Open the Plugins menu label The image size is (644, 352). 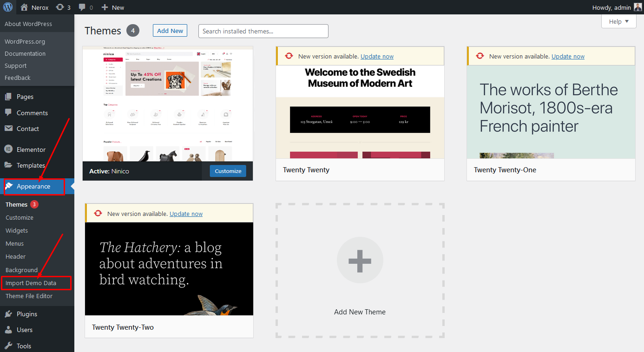27,314
